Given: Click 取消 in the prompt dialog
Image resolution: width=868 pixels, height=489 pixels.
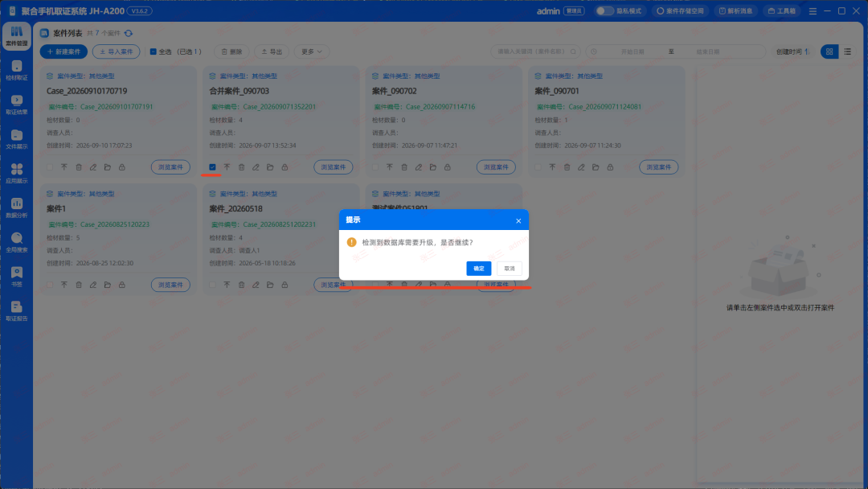Looking at the screenshot, I should tap(510, 269).
